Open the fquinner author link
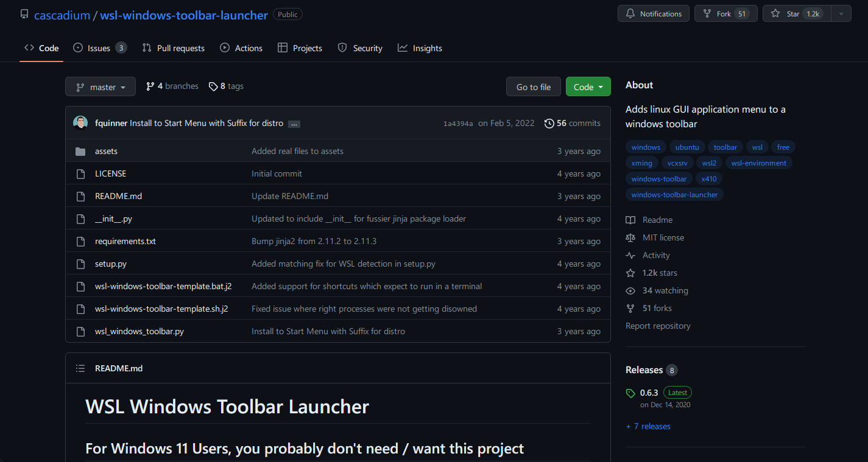The width and height of the screenshot is (868, 462). [x=111, y=123]
